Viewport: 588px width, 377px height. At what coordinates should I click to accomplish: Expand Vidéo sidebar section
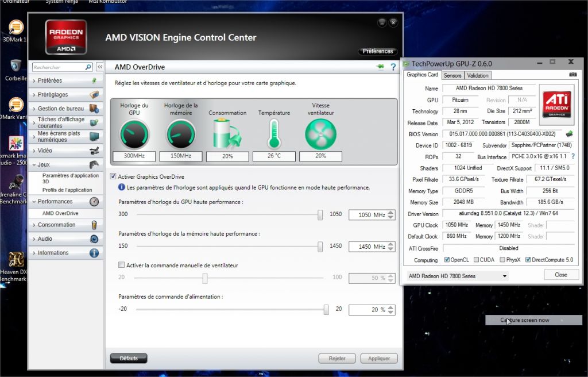pos(65,151)
